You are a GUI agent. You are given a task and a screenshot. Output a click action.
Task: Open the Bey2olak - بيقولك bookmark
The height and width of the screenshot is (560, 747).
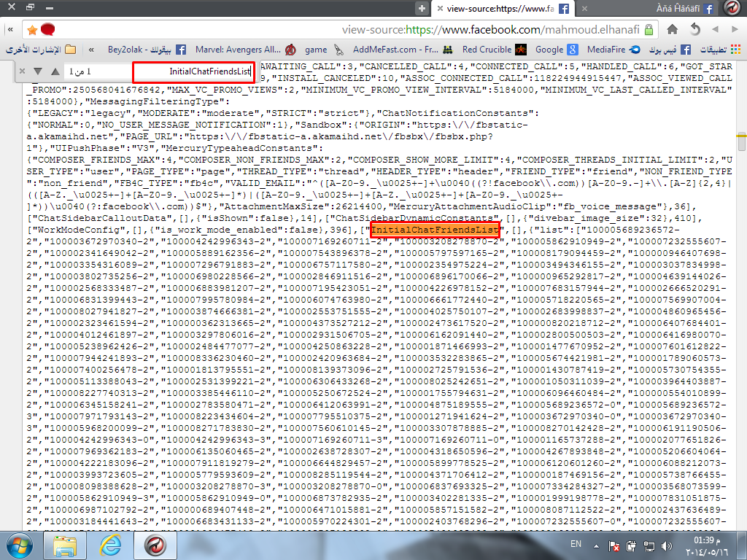point(147,49)
